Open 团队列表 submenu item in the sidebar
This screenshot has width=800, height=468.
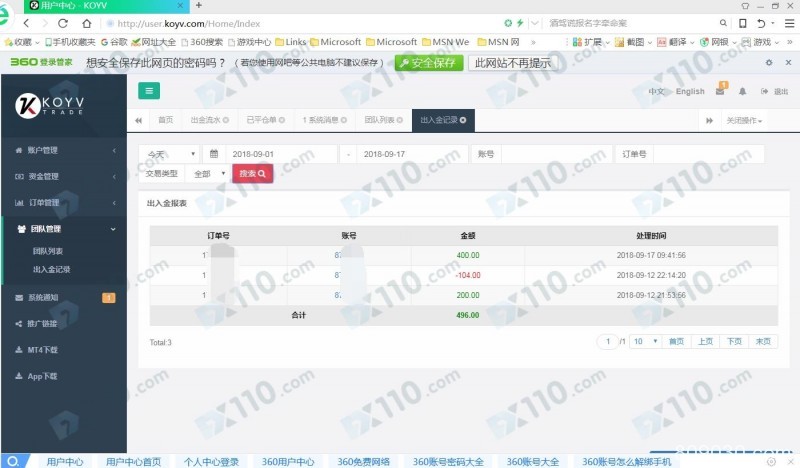pyautogui.click(x=48, y=251)
